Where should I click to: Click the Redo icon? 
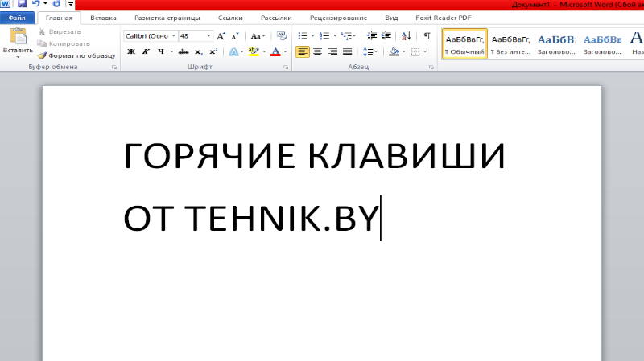click(x=56, y=4)
